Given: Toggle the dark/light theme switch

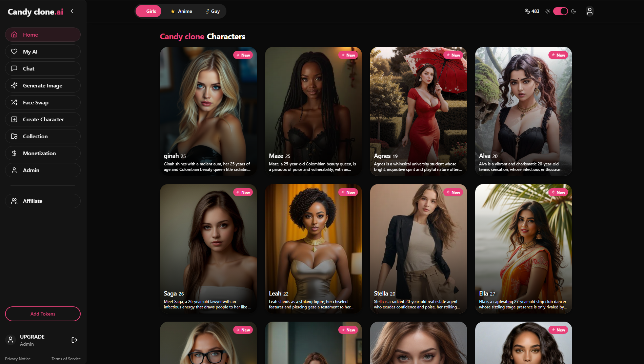Looking at the screenshot, I should click(560, 11).
